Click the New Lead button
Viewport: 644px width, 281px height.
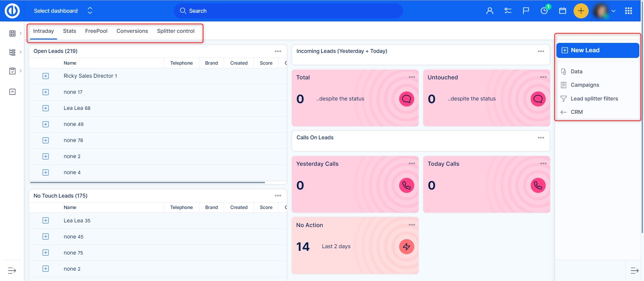click(x=597, y=50)
